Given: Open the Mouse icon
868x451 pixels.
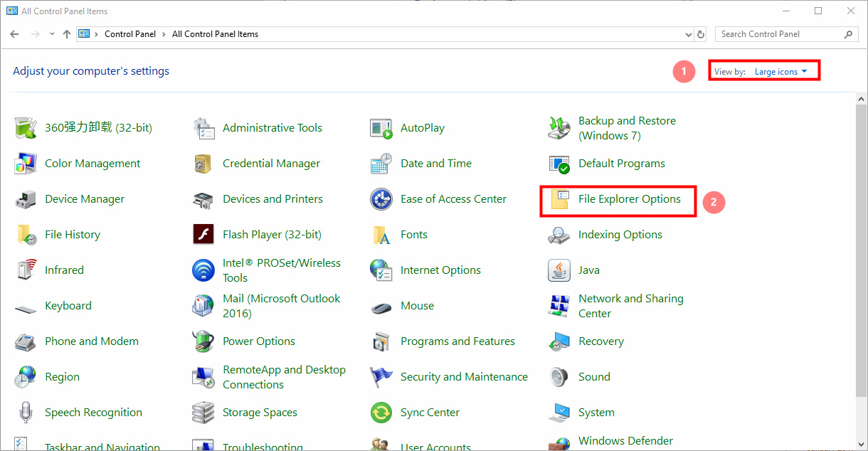Looking at the screenshot, I should point(381,307).
